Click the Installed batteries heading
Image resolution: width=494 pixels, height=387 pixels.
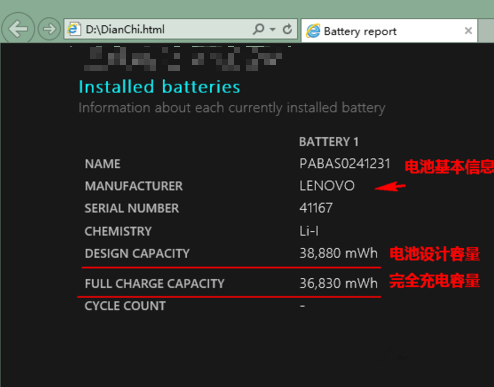159,87
